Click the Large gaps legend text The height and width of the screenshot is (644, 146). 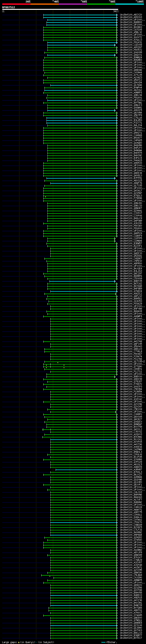28,642
